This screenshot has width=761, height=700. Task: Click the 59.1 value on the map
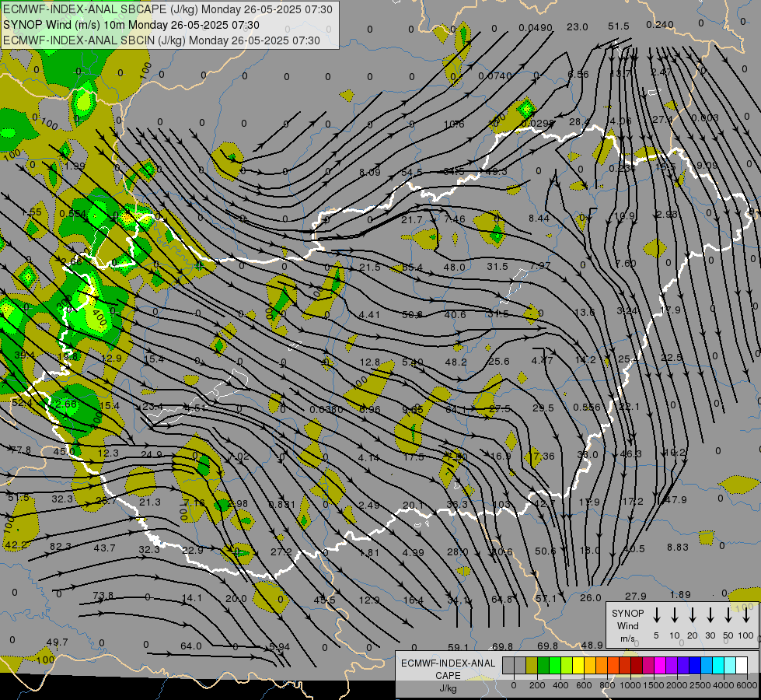coord(458,648)
